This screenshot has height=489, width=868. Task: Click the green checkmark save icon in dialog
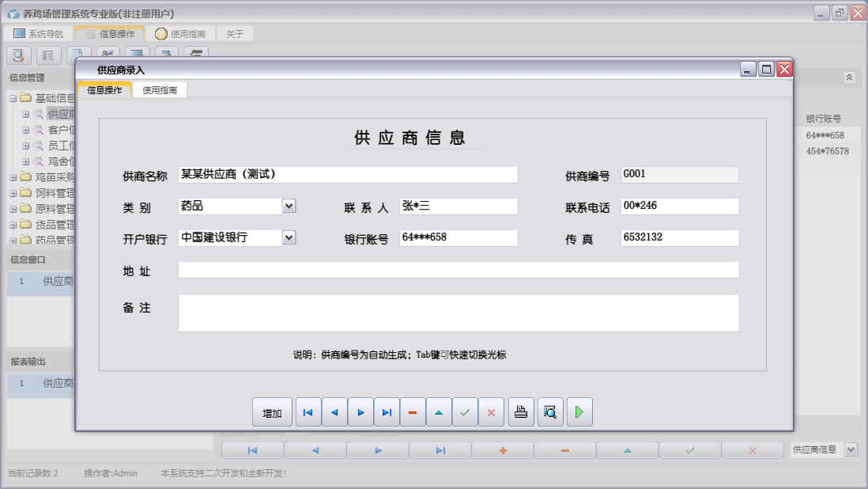coord(465,412)
